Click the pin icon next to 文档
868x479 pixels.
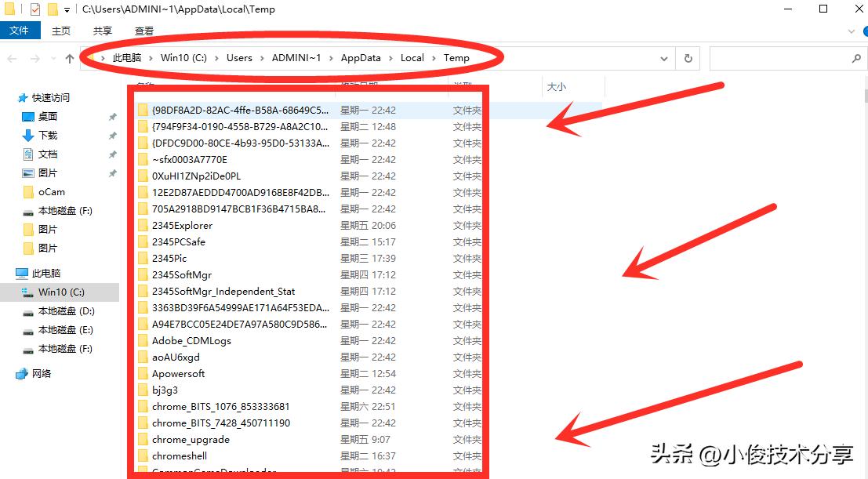point(114,153)
